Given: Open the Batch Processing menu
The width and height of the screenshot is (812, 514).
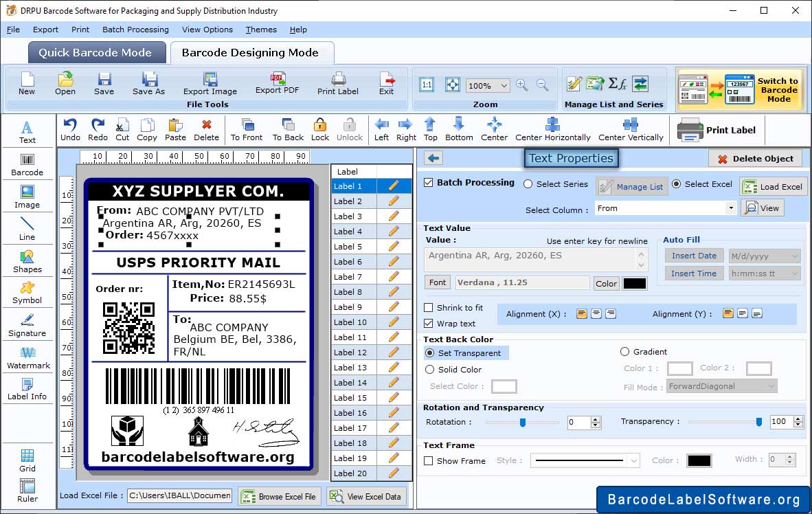Looking at the screenshot, I should 136,30.
